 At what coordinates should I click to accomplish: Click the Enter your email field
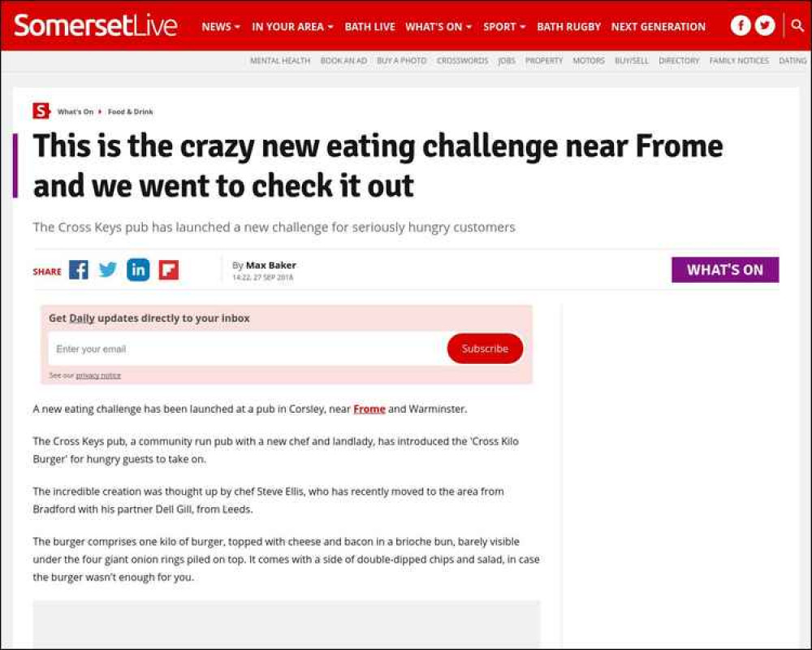click(x=247, y=349)
